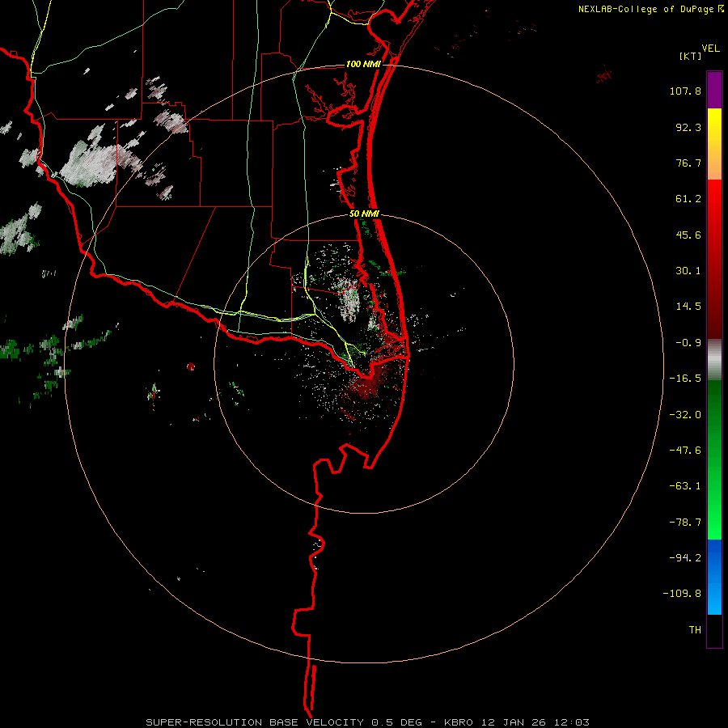Click the 107.8 value on the velocity scale
Screen dimensions: 728x728
685,91
